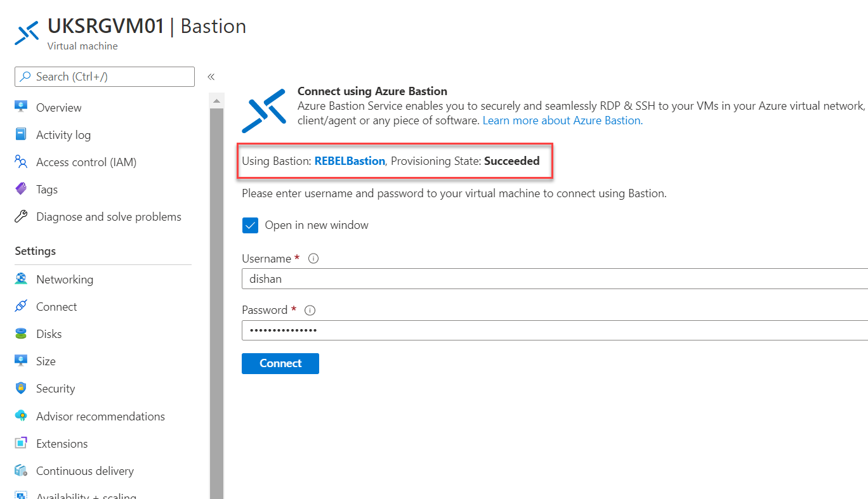
Task: Click the Disks icon
Action: [21, 334]
